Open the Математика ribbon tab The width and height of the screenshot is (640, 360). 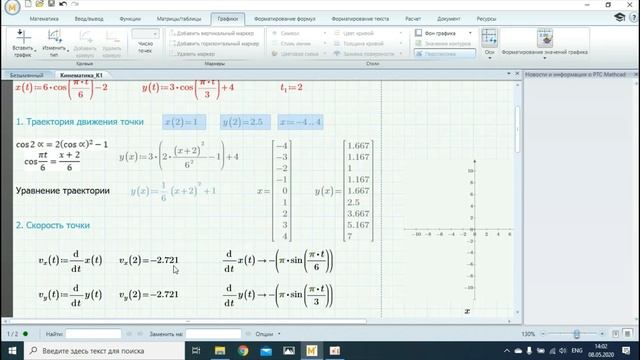tap(44, 19)
